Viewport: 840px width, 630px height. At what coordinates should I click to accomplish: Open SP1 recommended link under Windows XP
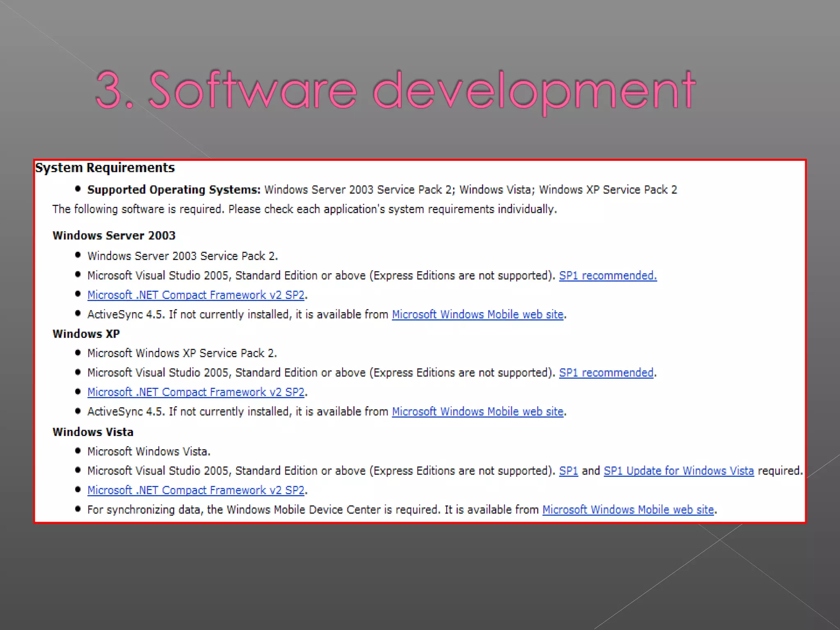click(x=606, y=373)
